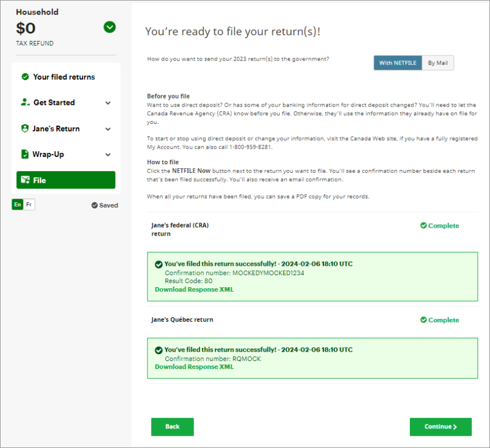The width and height of the screenshot is (490, 448).
Task: Switch language to French (Fr)
Action: (29, 205)
